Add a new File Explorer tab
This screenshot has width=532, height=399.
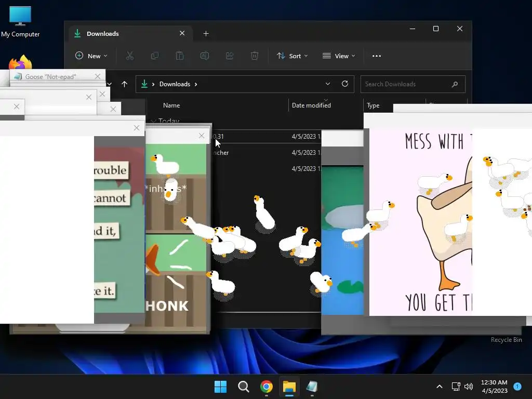(x=206, y=34)
